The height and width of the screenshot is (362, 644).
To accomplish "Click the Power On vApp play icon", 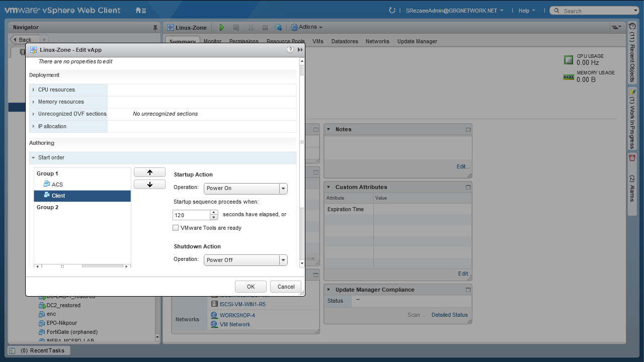I will [x=222, y=28].
